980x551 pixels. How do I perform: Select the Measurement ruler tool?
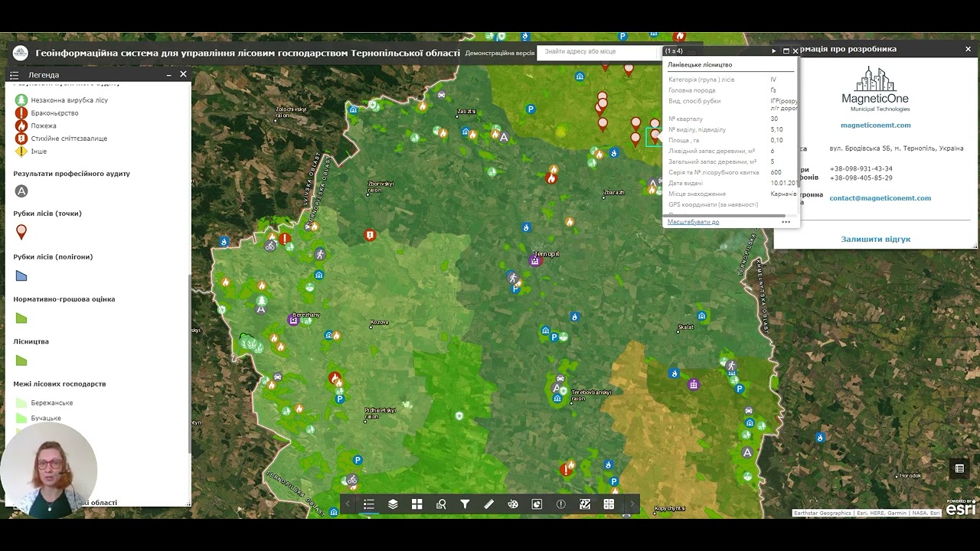(x=489, y=504)
